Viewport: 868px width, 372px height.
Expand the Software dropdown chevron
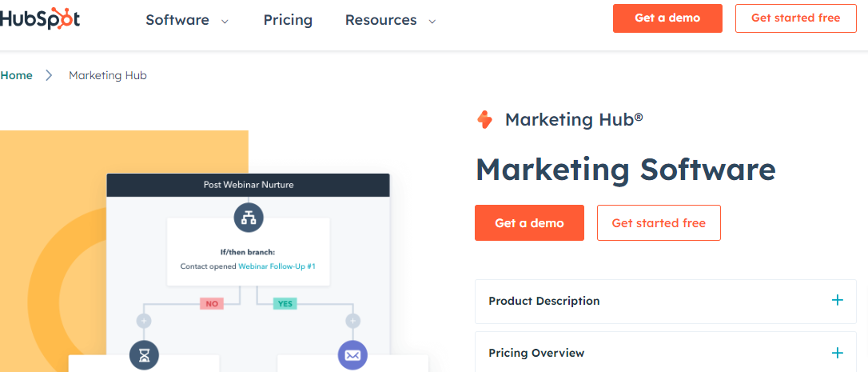click(x=225, y=22)
